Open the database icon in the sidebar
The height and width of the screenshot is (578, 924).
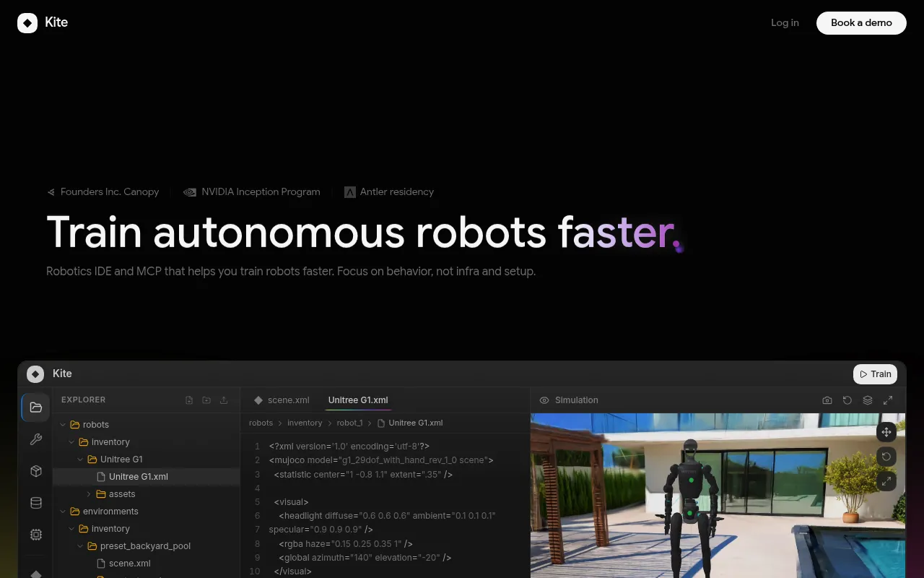tap(35, 503)
